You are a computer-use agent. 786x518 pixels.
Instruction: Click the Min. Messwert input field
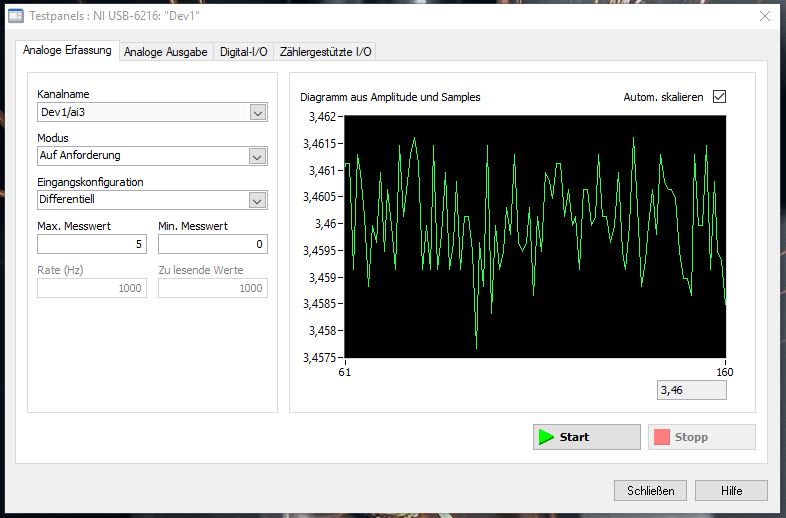(x=213, y=244)
